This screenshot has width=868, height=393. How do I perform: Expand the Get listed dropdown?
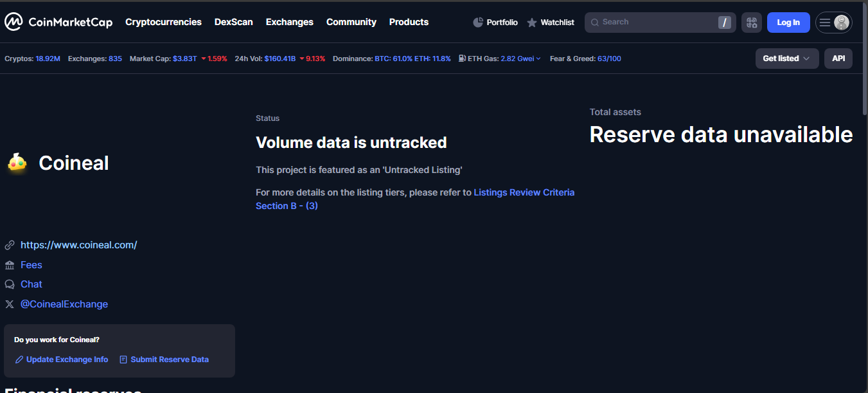click(787, 59)
